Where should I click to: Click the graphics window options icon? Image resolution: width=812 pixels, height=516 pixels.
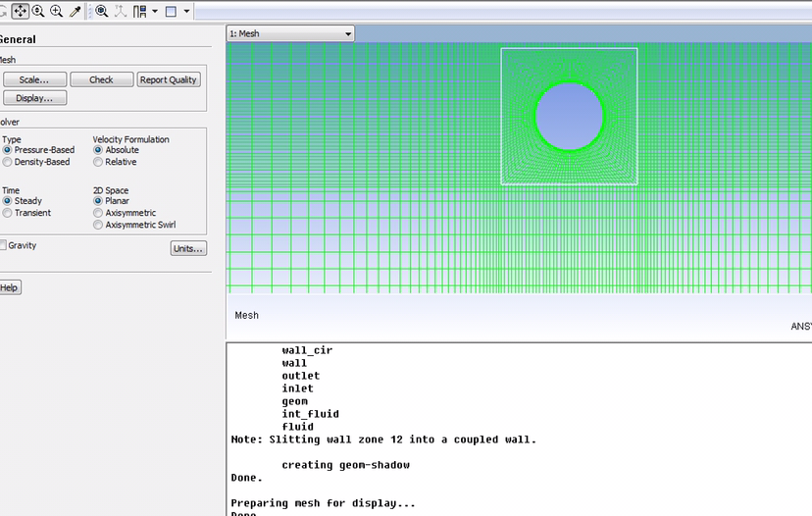(x=171, y=12)
